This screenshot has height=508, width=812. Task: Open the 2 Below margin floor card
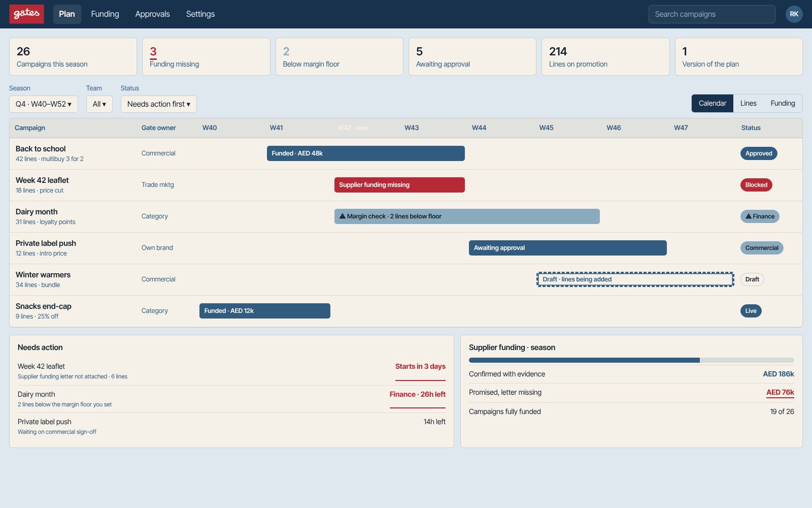click(x=340, y=57)
